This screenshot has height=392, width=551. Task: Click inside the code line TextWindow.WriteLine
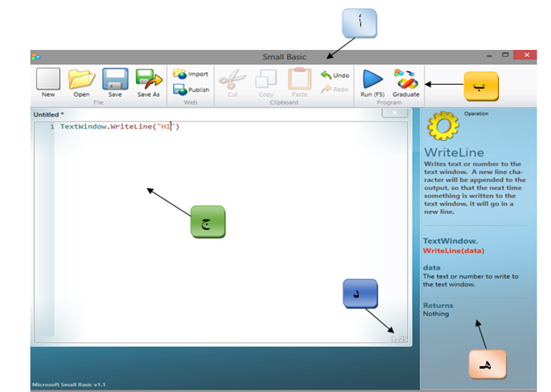[120, 127]
